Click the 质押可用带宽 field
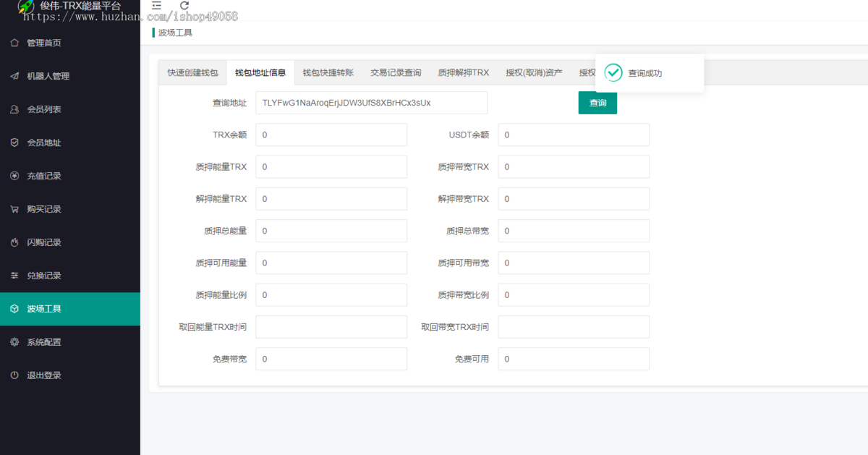This screenshot has width=868, height=455. click(574, 263)
